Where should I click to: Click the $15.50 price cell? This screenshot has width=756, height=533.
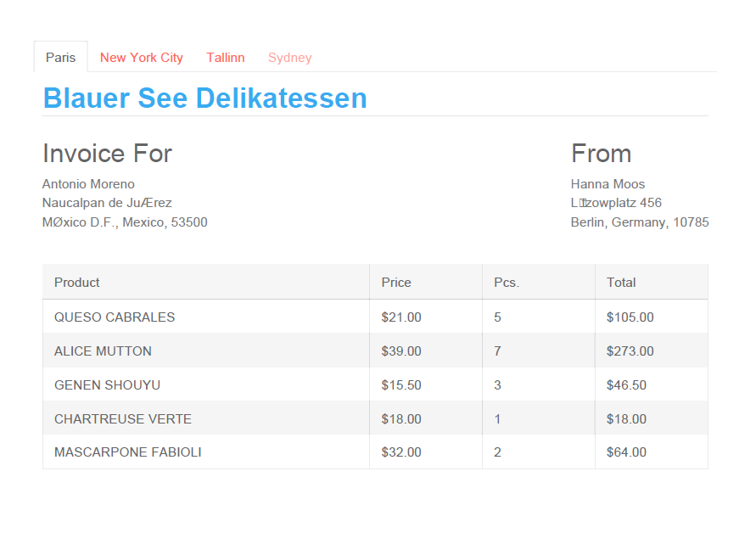click(x=401, y=385)
